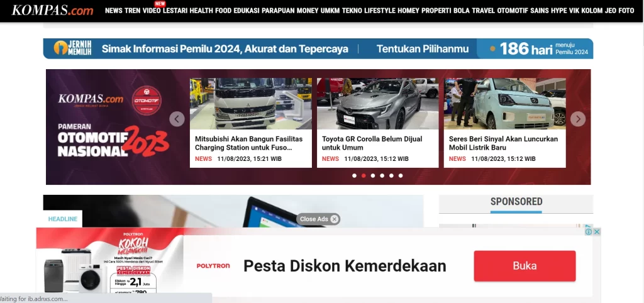Read Mitsubishi Akan Bangun Fasilitas Charging article
This screenshot has height=303, width=644.
click(x=248, y=143)
